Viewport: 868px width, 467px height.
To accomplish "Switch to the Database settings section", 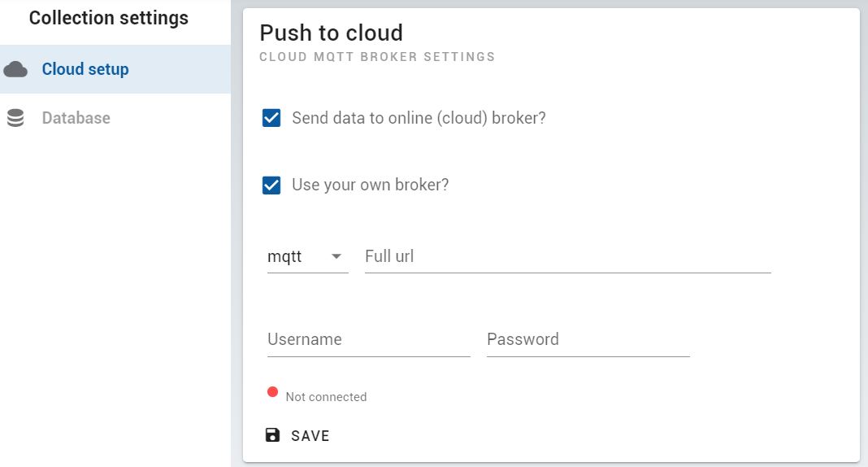I will 115,118.
